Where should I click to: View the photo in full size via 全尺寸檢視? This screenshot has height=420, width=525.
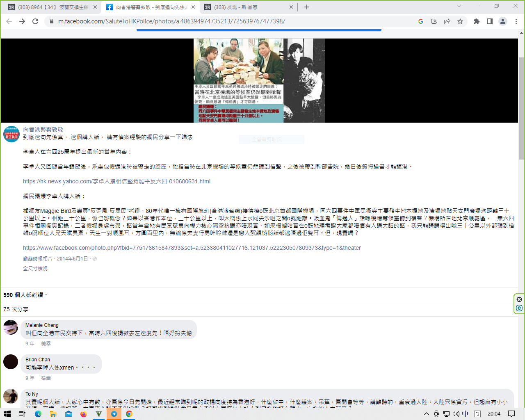(x=35, y=269)
